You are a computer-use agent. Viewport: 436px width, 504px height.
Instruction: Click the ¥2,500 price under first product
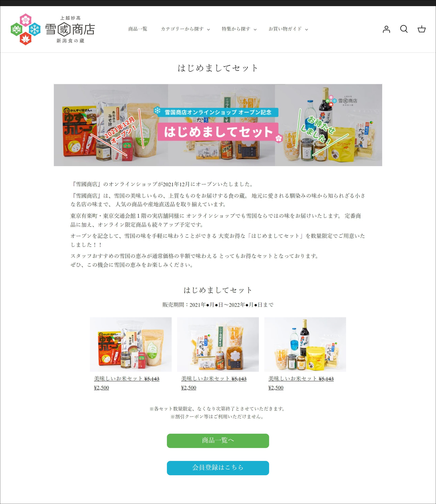point(102,387)
